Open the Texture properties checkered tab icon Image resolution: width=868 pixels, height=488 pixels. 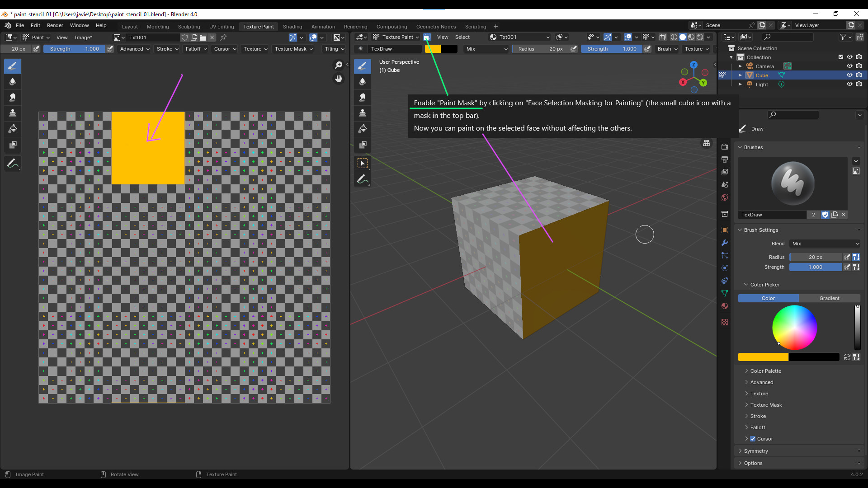725,322
